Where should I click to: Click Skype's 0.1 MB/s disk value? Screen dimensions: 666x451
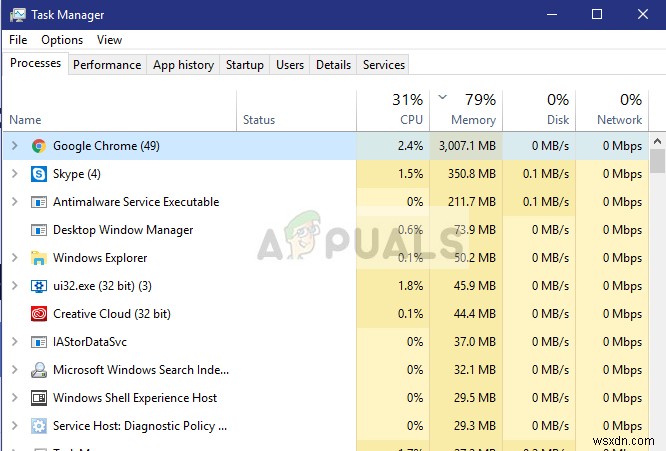pos(546,174)
